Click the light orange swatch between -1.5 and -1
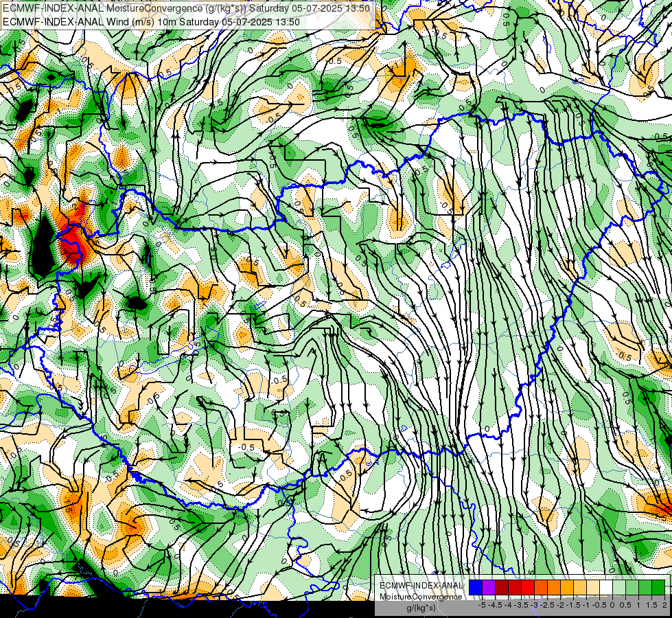The width and height of the screenshot is (672, 618). coord(580,587)
